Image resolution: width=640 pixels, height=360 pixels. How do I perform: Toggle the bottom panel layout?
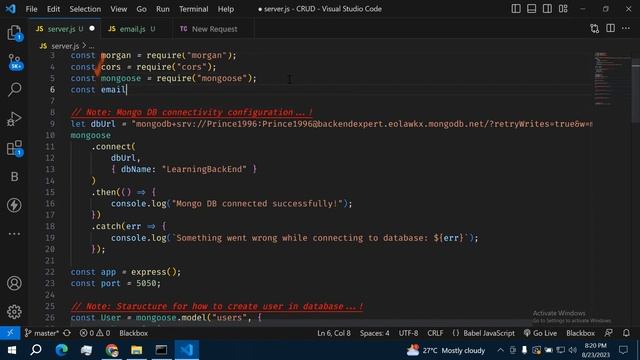click(x=531, y=9)
